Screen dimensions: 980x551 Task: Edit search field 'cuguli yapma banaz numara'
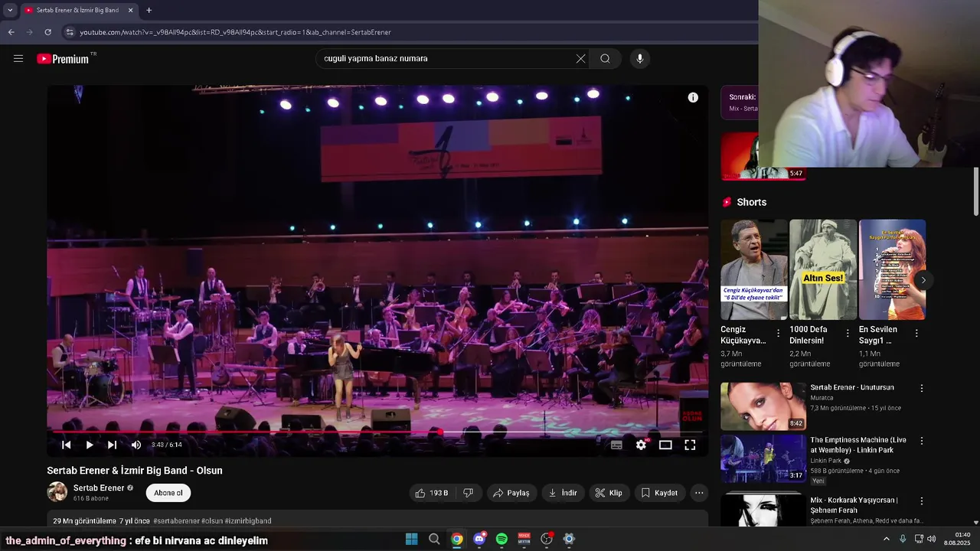[444, 59]
